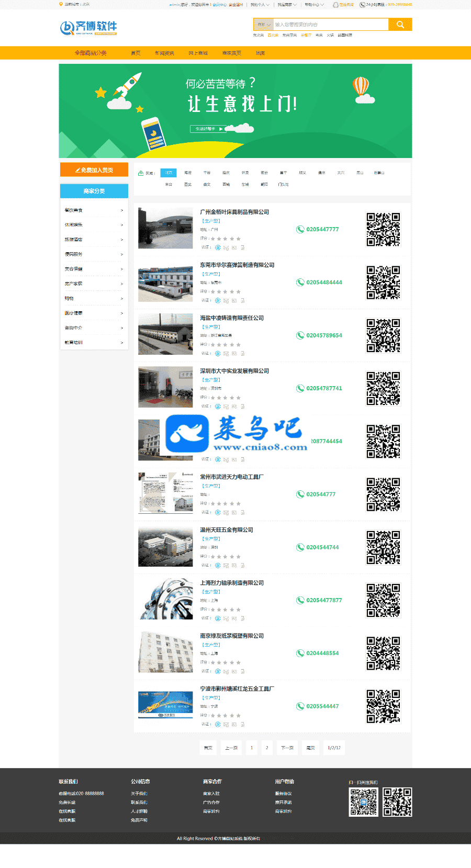This screenshot has height=868, width=471.
Task: Click the 服务协议 footer link
Action: [284, 794]
